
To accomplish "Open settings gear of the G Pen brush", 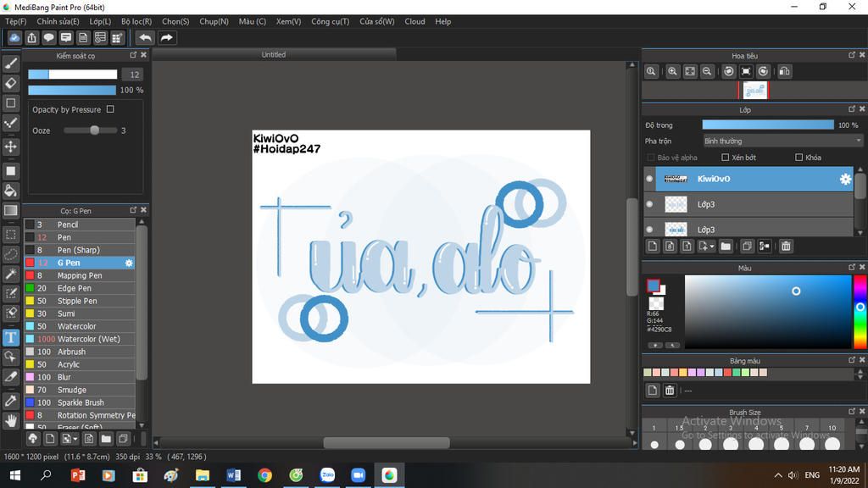I will tap(129, 263).
